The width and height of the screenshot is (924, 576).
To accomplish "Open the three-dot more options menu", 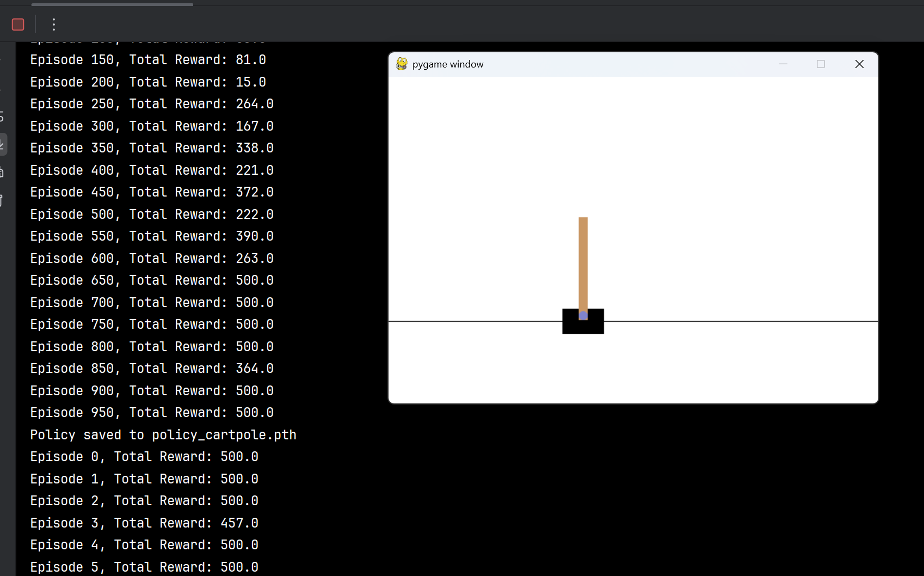I will (53, 24).
